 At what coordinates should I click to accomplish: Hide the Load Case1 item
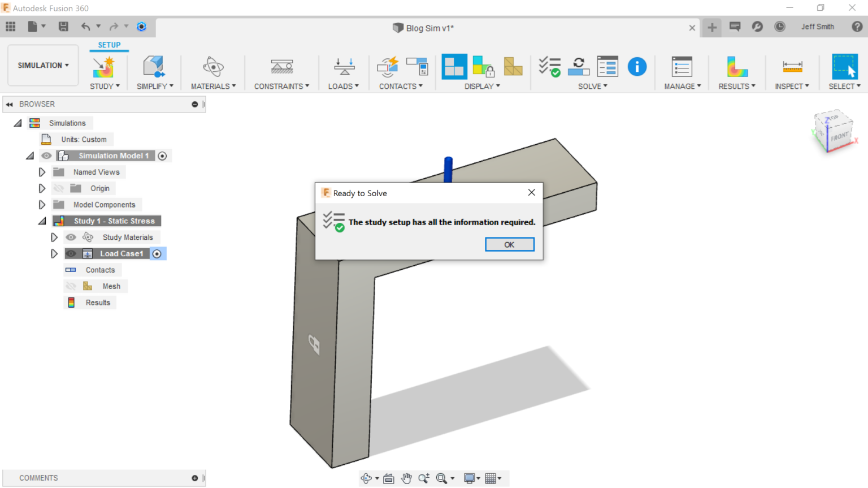pyautogui.click(x=72, y=253)
